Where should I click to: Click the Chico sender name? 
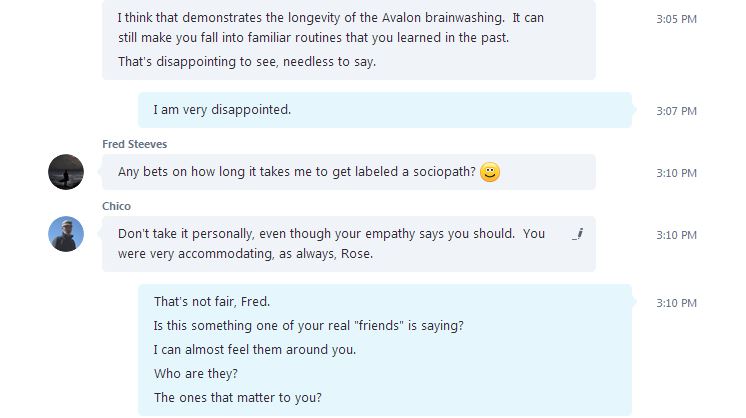(117, 206)
